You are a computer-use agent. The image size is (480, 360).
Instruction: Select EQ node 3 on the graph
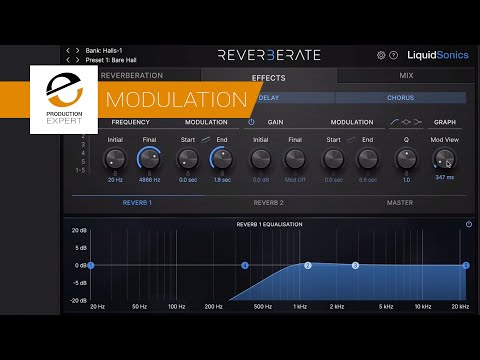[355, 265]
